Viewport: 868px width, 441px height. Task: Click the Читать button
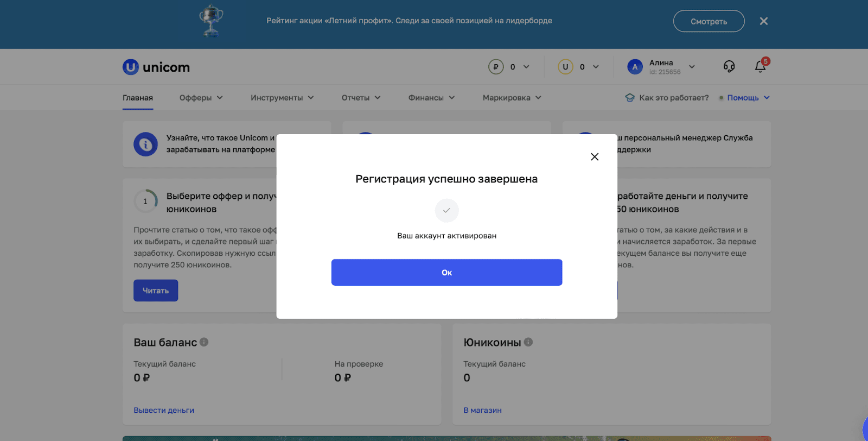point(156,291)
